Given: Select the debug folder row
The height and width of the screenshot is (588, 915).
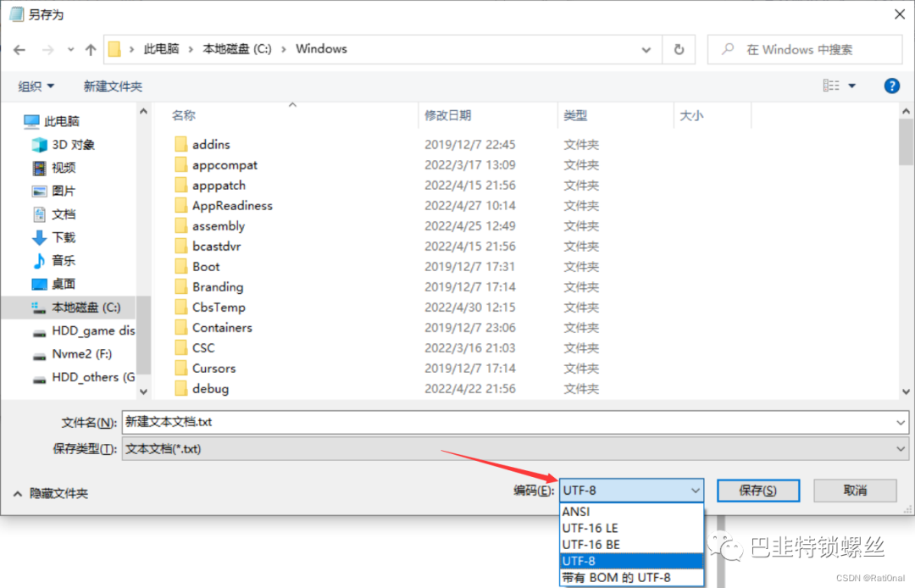Looking at the screenshot, I should (x=461, y=389).
